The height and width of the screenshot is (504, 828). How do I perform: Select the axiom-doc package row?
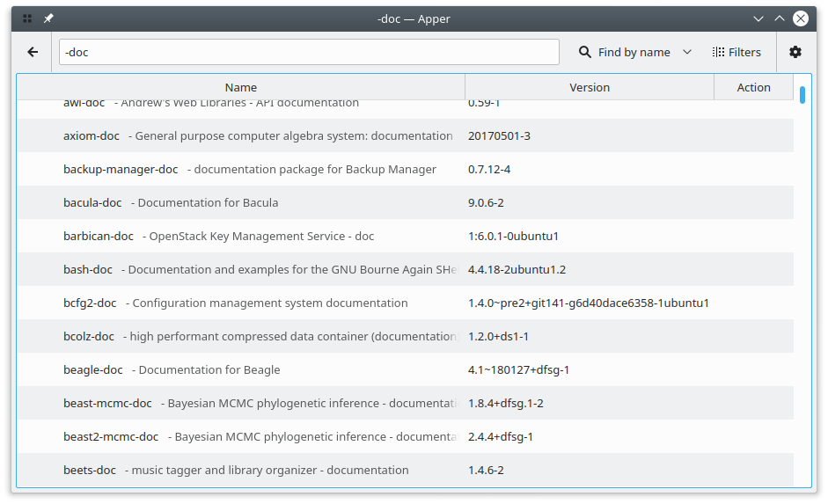click(92, 135)
